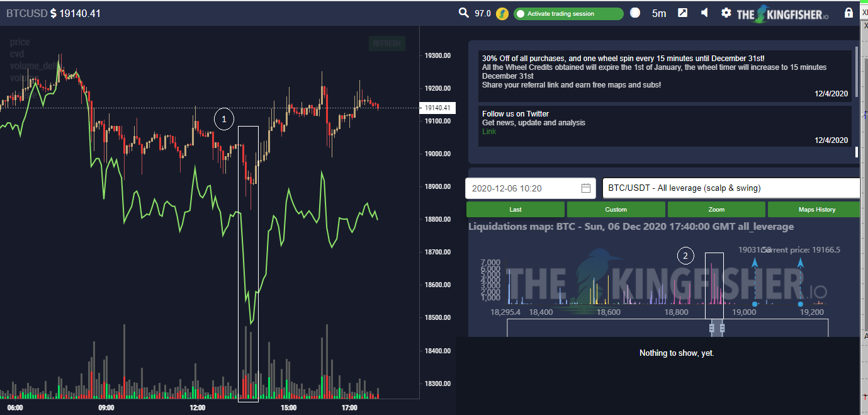Click the wheel credits coin icon
Viewport: 868px width, 415px height.
point(502,13)
